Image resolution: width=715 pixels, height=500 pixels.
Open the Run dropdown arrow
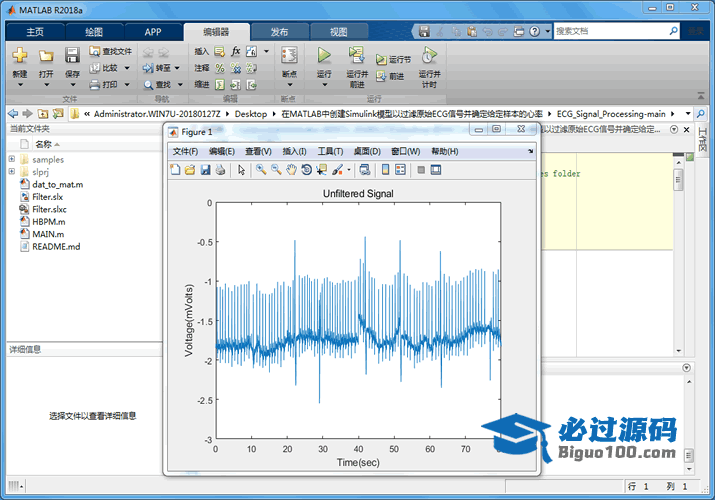(324, 85)
